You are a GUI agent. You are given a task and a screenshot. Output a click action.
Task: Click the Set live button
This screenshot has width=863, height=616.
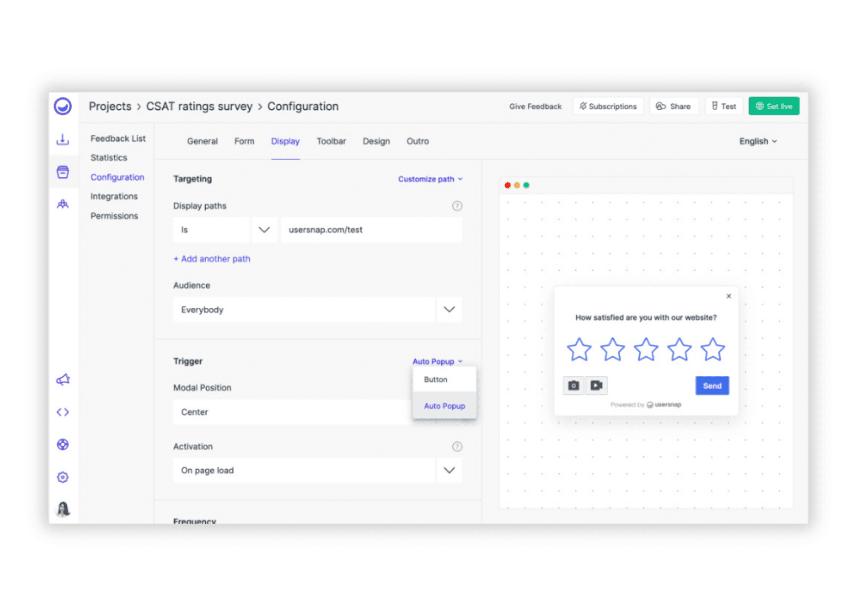(x=774, y=107)
